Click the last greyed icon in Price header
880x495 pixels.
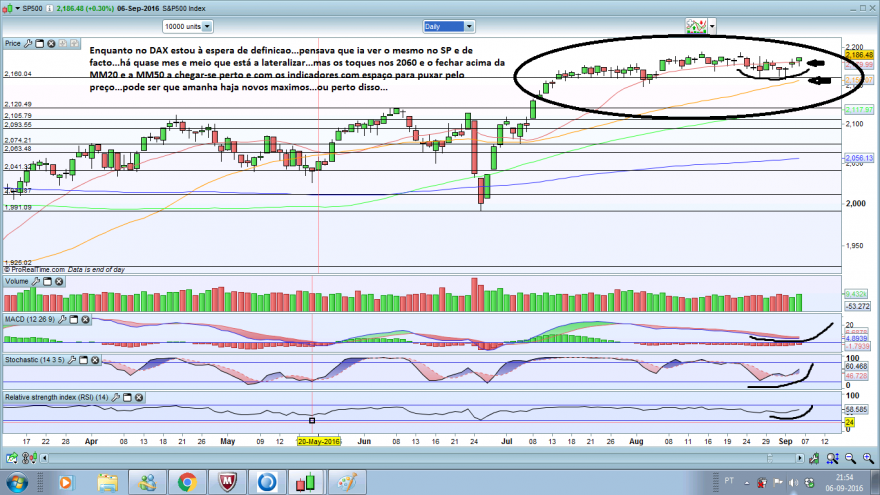point(74,43)
